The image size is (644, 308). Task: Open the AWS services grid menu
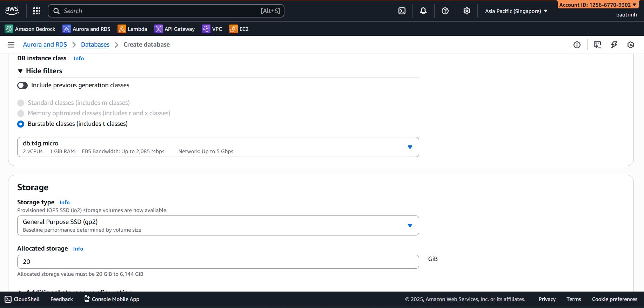pyautogui.click(x=37, y=11)
